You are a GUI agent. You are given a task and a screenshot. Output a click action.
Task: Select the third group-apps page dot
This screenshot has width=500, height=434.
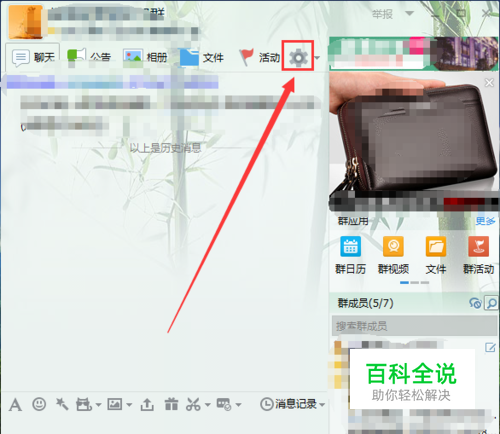point(425,282)
